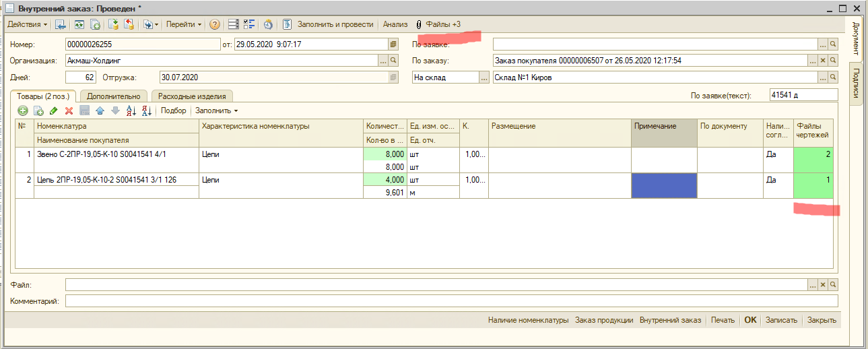Switch to Товары (2 поз.) tab
Viewport: 868px width, 349px height.
[x=43, y=96]
